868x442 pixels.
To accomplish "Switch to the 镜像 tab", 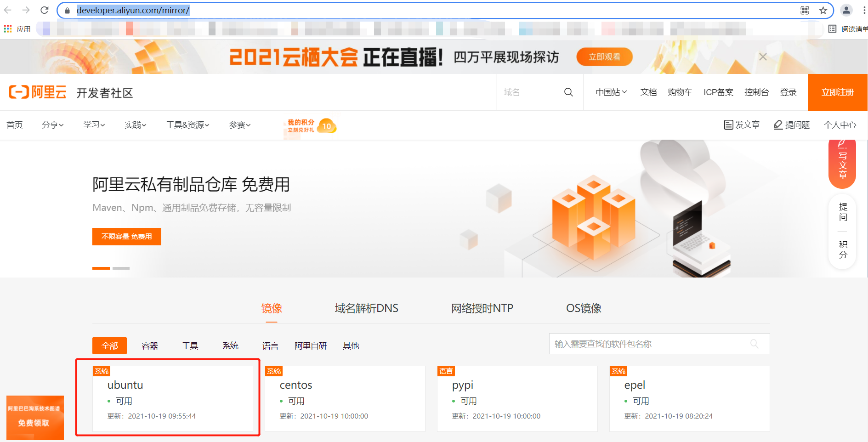I will (x=272, y=308).
